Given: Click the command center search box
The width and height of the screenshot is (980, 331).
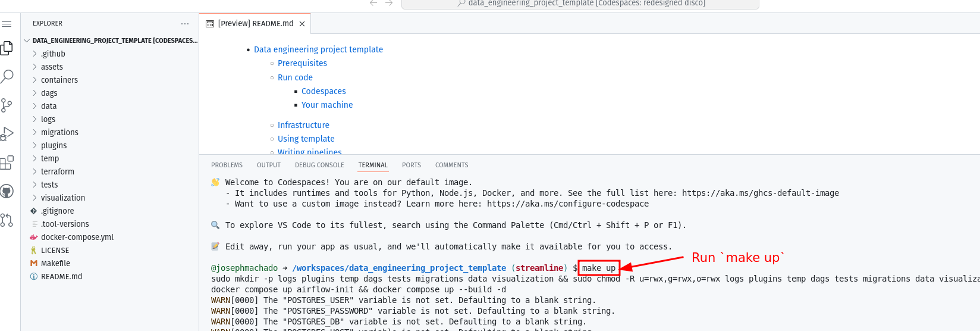Looking at the screenshot, I should click(580, 4).
